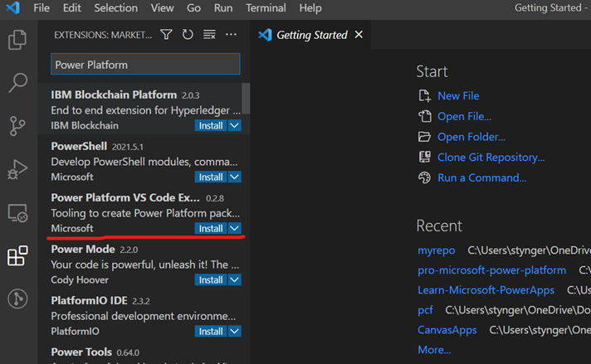The image size is (591, 364).
Task: Expand install dropdown for IBM Blockchain Platform
Action: 235,126
